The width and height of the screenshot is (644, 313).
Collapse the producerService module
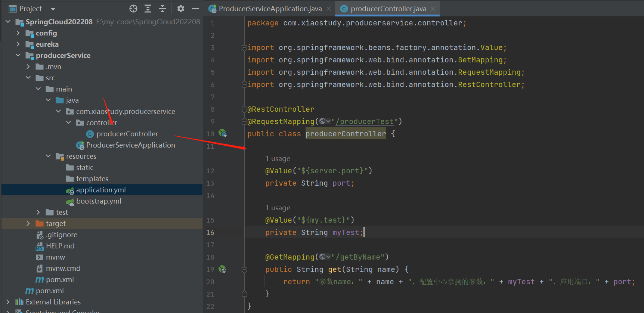[x=18, y=55]
